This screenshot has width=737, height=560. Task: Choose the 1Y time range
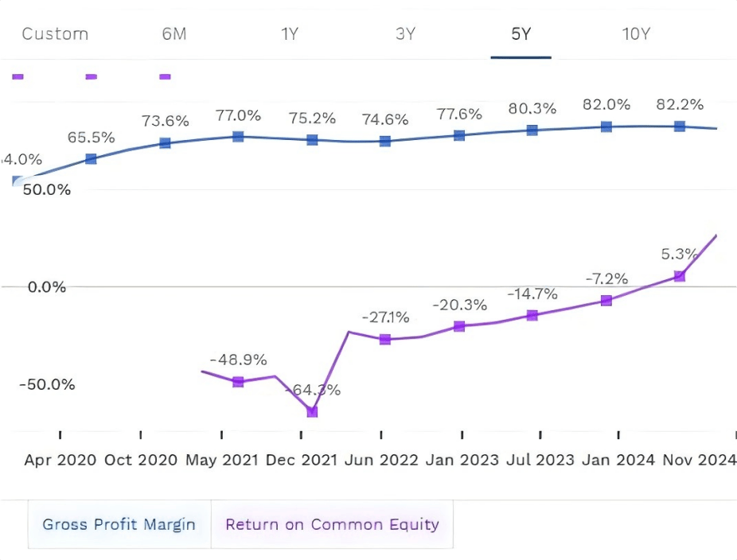point(290,34)
